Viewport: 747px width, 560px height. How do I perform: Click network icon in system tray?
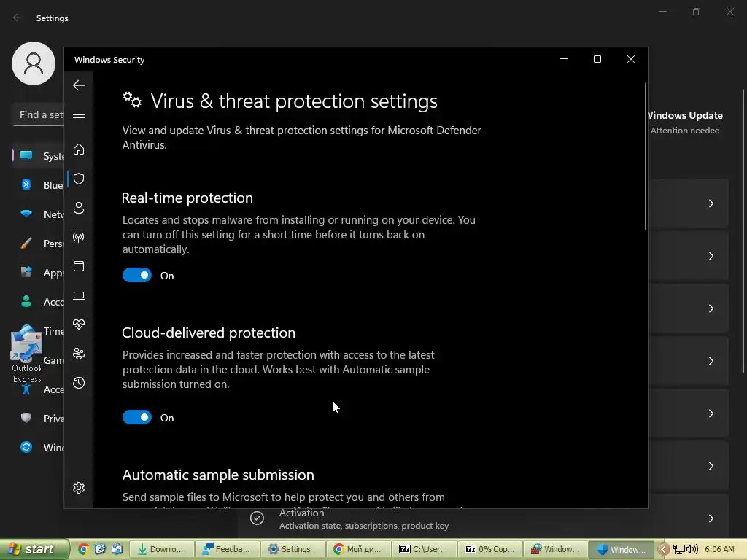679,550
